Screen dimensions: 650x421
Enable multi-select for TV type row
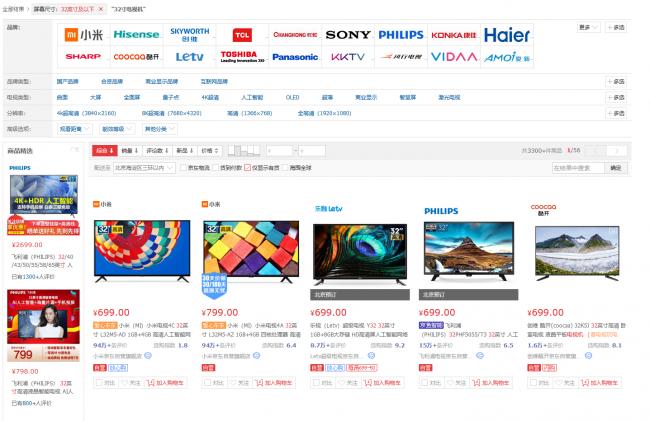(x=616, y=98)
